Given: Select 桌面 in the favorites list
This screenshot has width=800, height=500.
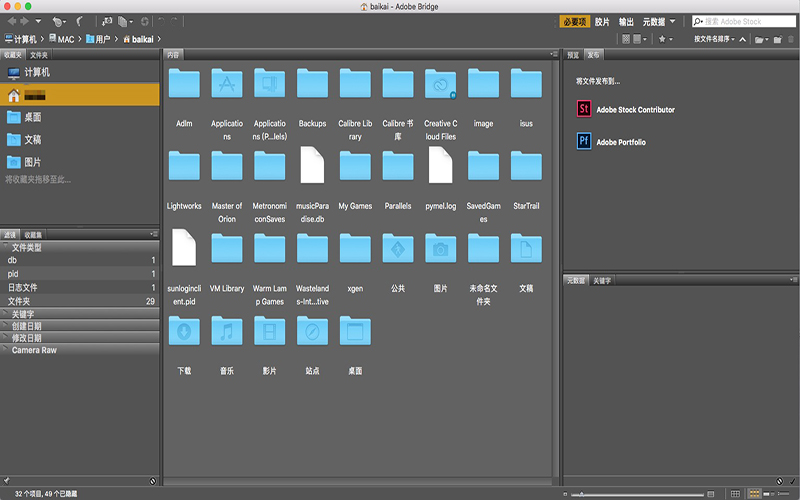Looking at the screenshot, I should (80, 117).
